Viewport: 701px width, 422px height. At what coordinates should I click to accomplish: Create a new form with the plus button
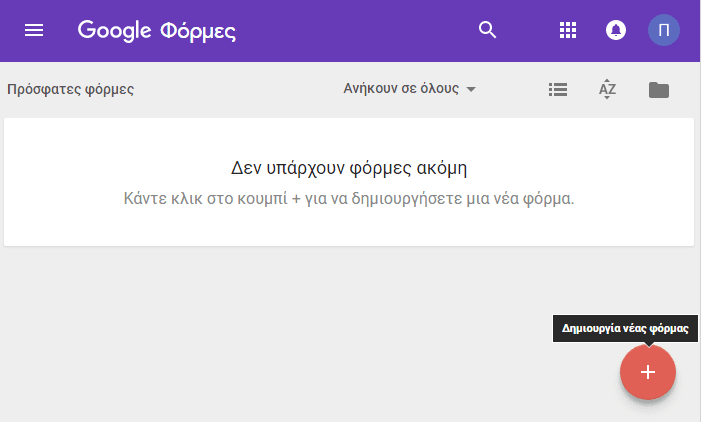pos(648,372)
